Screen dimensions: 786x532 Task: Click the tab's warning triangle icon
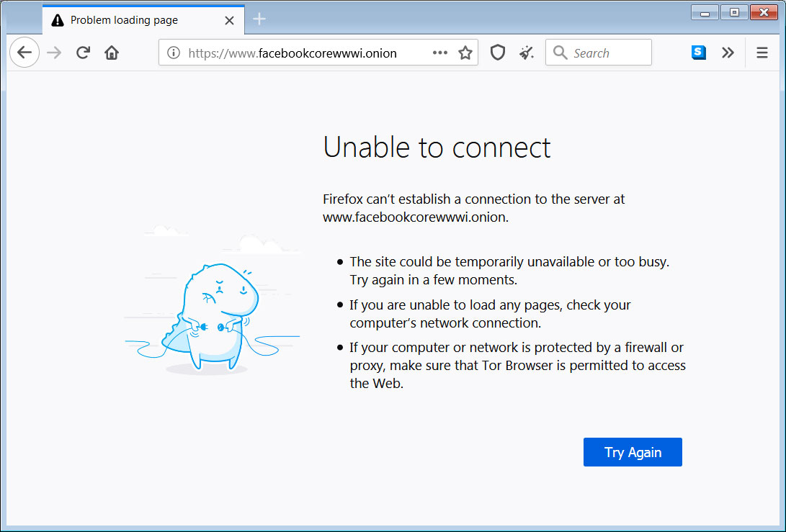[x=58, y=20]
